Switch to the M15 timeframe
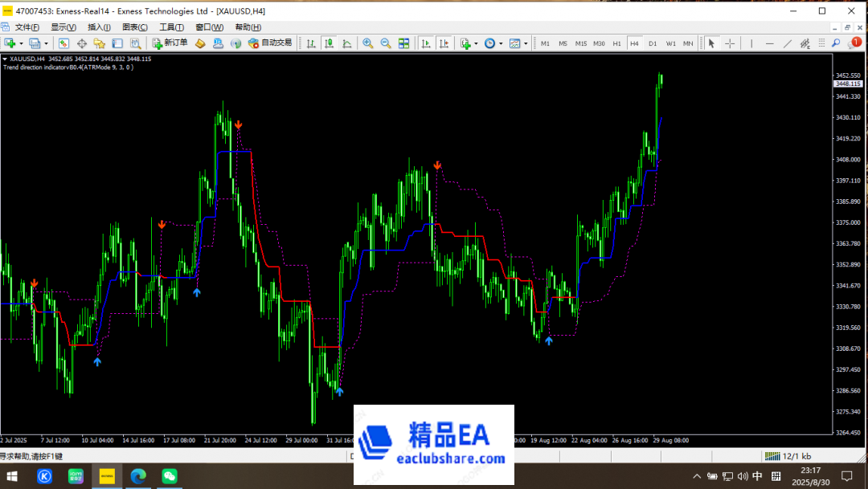This screenshot has width=868, height=489. [581, 43]
